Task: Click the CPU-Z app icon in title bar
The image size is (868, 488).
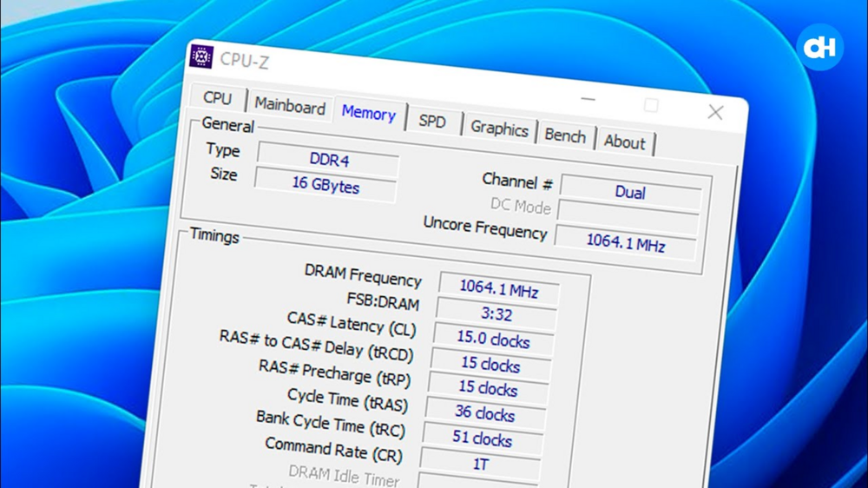Action: click(201, 56)
